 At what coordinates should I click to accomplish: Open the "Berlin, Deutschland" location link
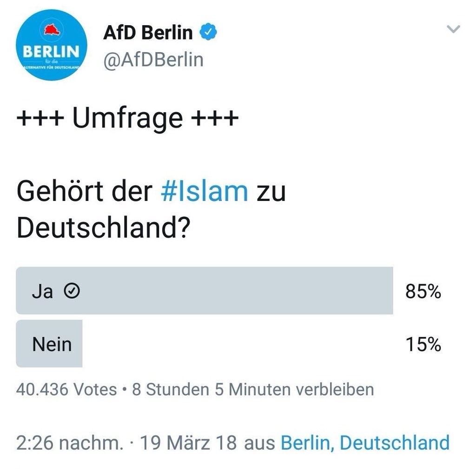tap(365, 442)
